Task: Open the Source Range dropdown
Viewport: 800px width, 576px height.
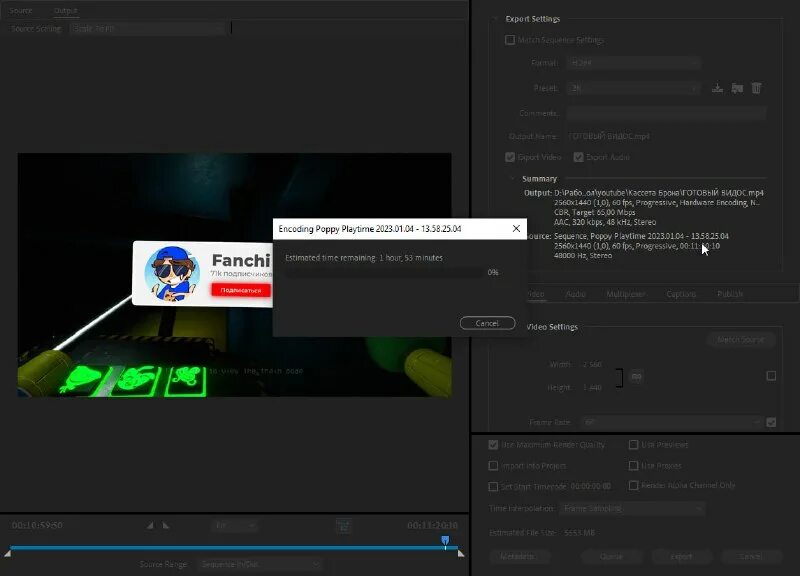Action: tap(260, 564)
